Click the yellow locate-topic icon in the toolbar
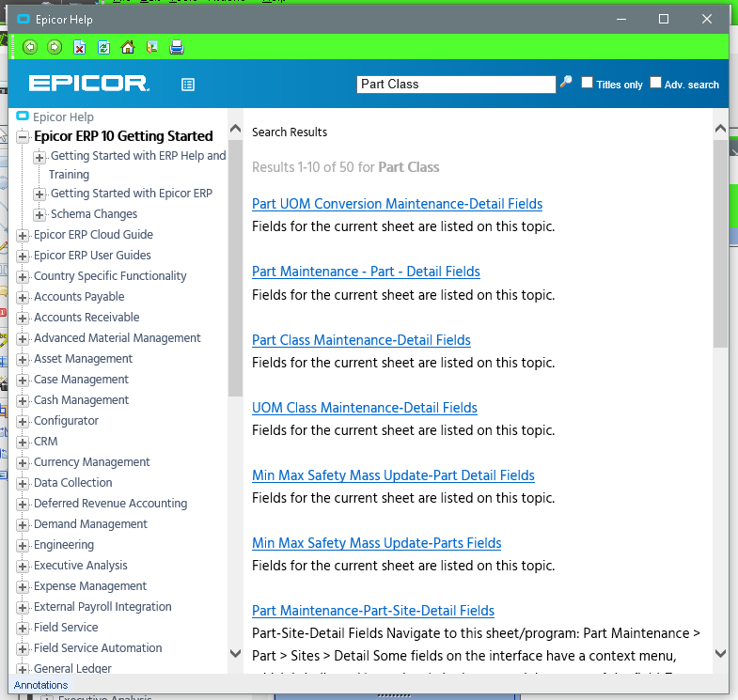The height and width of the screenshot is (700, 738). 152,47
